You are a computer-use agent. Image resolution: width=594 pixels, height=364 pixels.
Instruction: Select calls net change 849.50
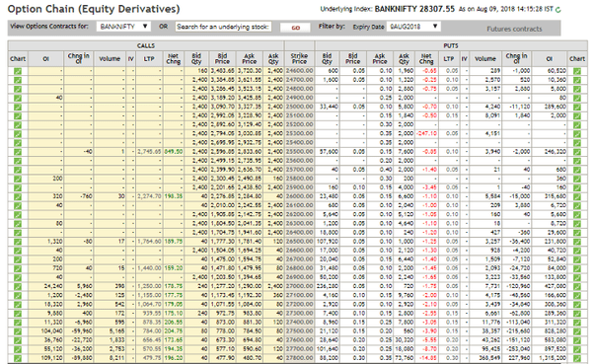click(x=174, y=152)
